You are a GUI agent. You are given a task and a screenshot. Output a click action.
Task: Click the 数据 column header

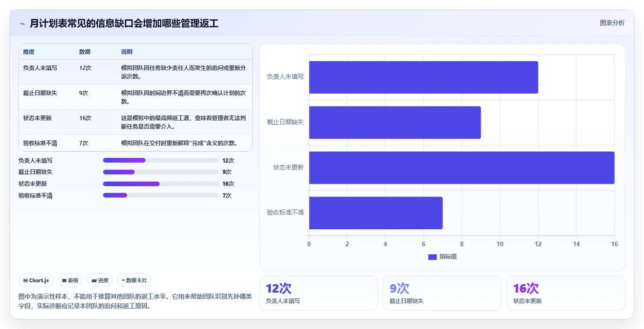[x=85, y=52]
